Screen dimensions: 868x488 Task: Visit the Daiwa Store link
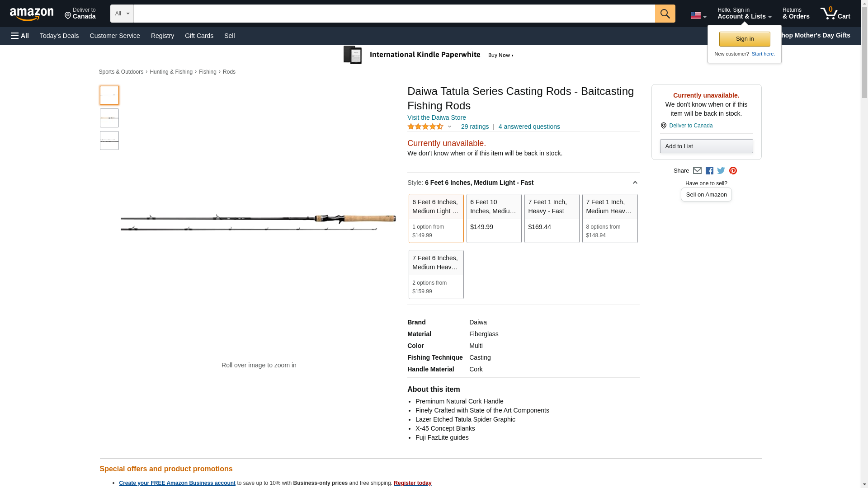pyautogui.click(x=436, y=117)
